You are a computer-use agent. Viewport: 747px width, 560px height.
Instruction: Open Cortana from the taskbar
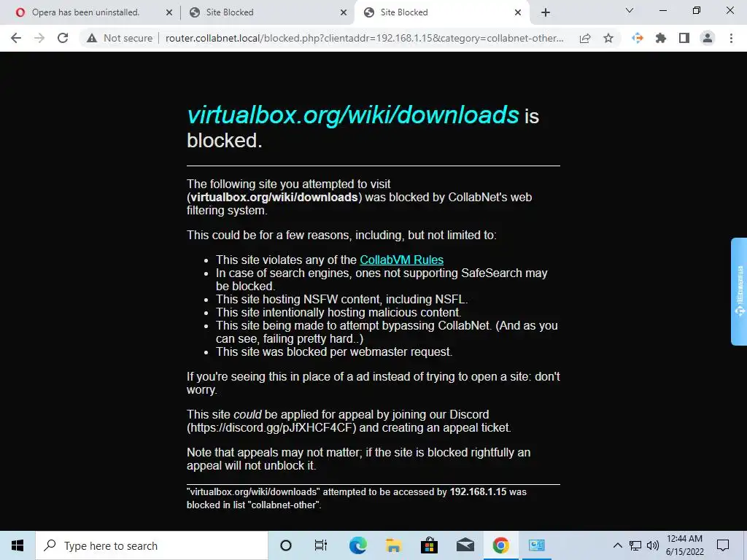tap(286, 545)
